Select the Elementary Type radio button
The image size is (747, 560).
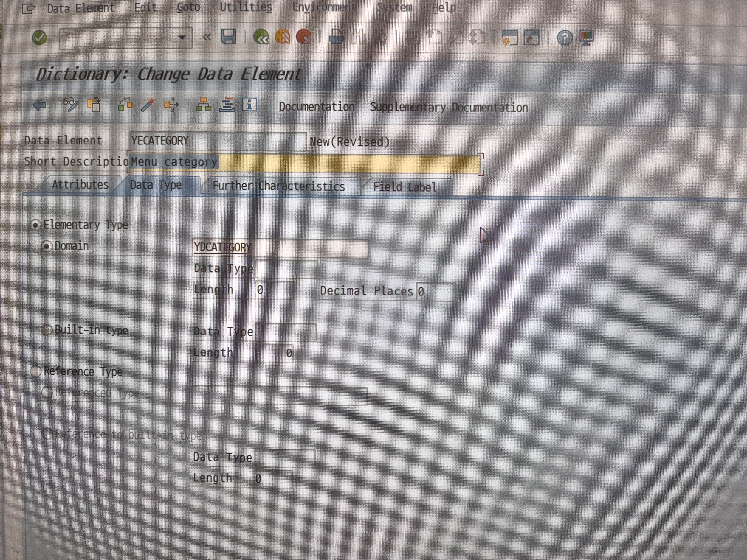click(x=35, y=225)
